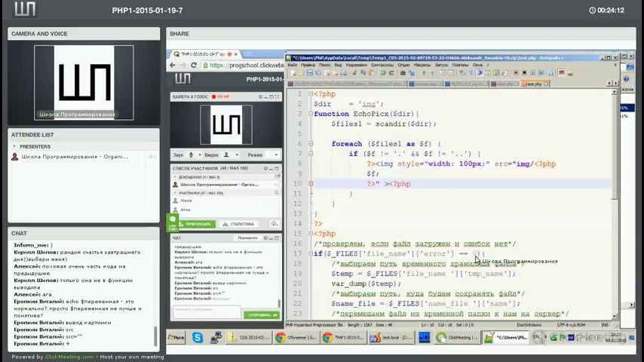Open the Файл menu in Notepad++
The height and width of the screenshot is (362, 644).
292,65
